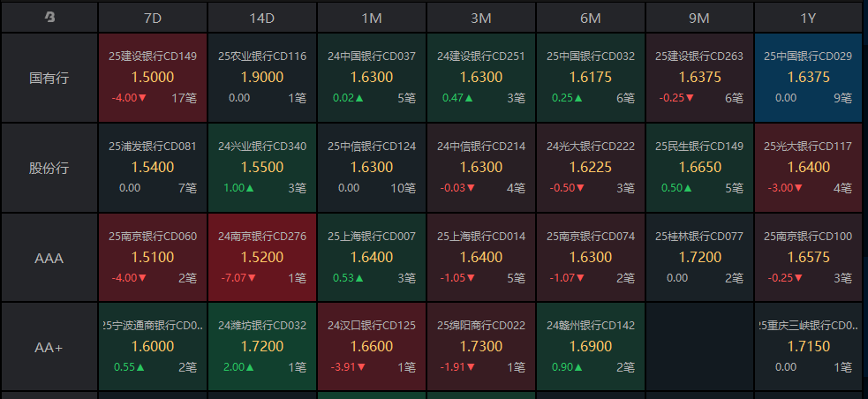Select the 国有行 row label
Viewport: 868px width, 399px height.
49,78
